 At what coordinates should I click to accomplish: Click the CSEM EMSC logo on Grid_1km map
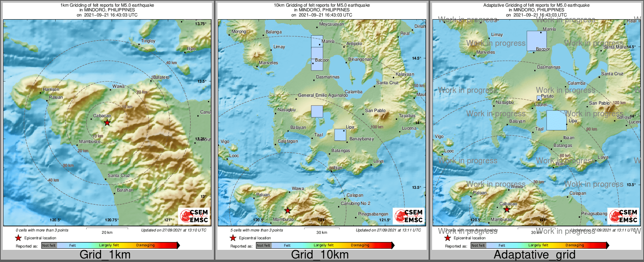pyautogui.click(x=194, y=216)
